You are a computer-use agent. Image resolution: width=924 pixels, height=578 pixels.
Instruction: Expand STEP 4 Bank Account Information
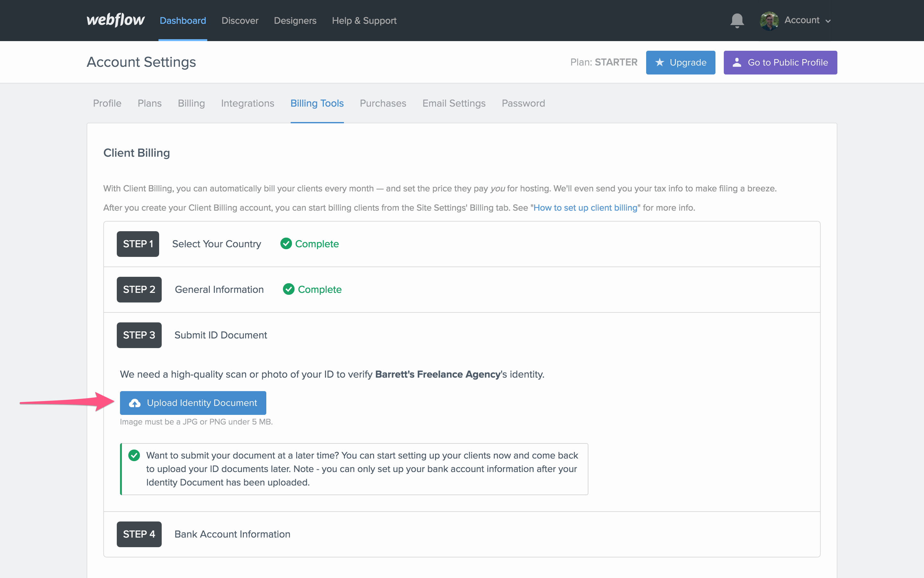[x=462, y=534]
